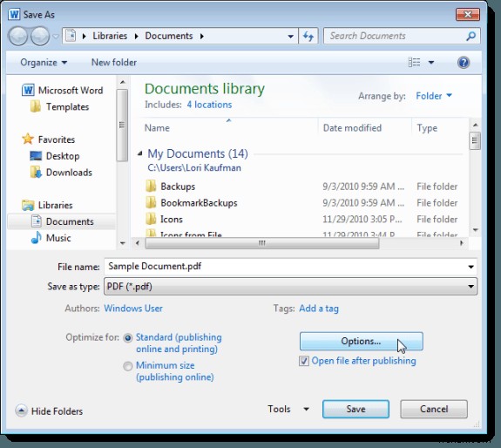Click the Cancel button
Viewport: 501px width, 448px height.
pos(434,409)
